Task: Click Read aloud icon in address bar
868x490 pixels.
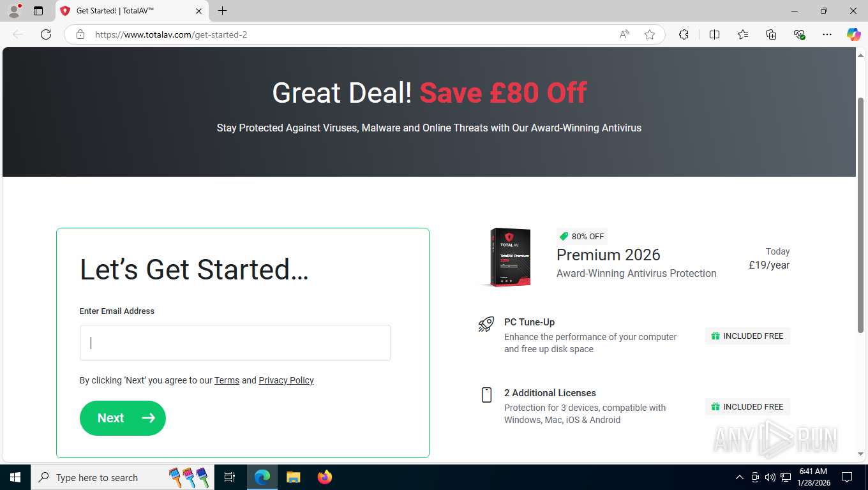Action: click(x=624, y=34)
